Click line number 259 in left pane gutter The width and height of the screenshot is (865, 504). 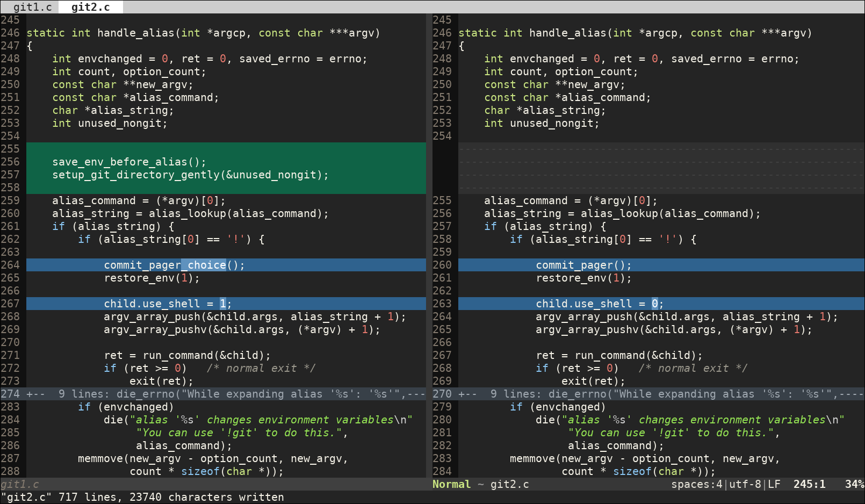(x=10, y=200)
